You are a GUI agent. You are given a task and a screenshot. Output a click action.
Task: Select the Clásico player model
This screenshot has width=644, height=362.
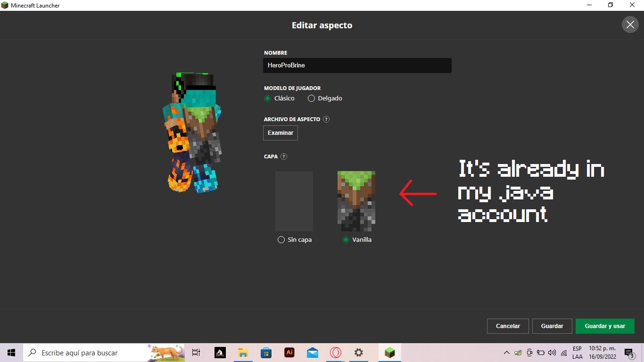(x=267, y=99)
